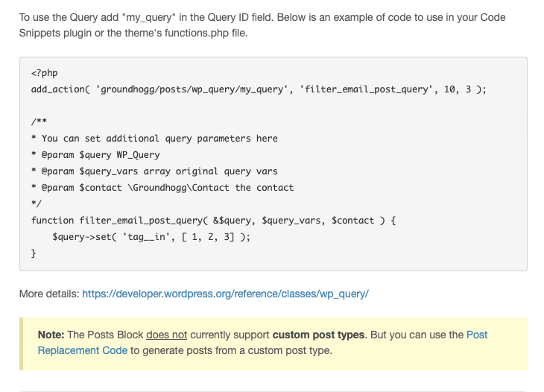This screenshot has height=392, width=544.
Task: Click the 'filter_email_post_query' string in add_action line
Action: tap(352, 89)
